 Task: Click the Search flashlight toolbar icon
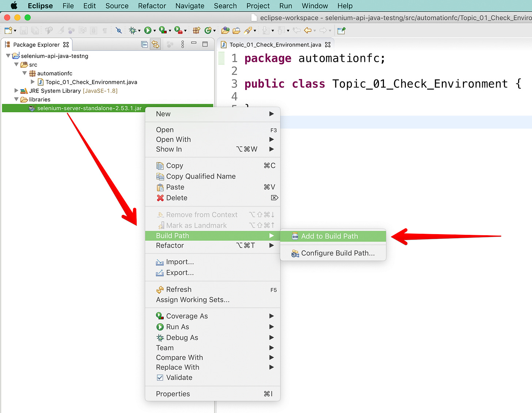[248, 31]
